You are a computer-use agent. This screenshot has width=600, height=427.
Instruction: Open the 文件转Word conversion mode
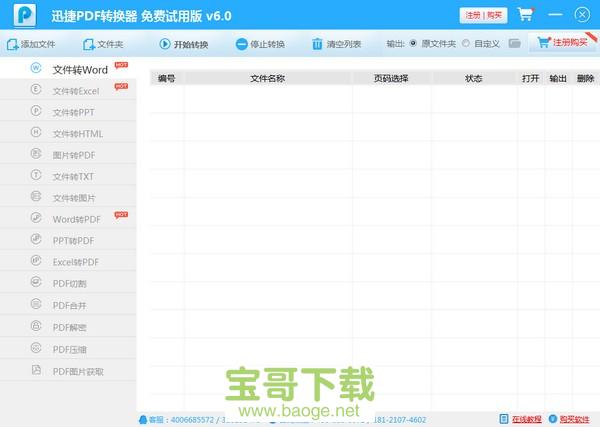(68, 69)
